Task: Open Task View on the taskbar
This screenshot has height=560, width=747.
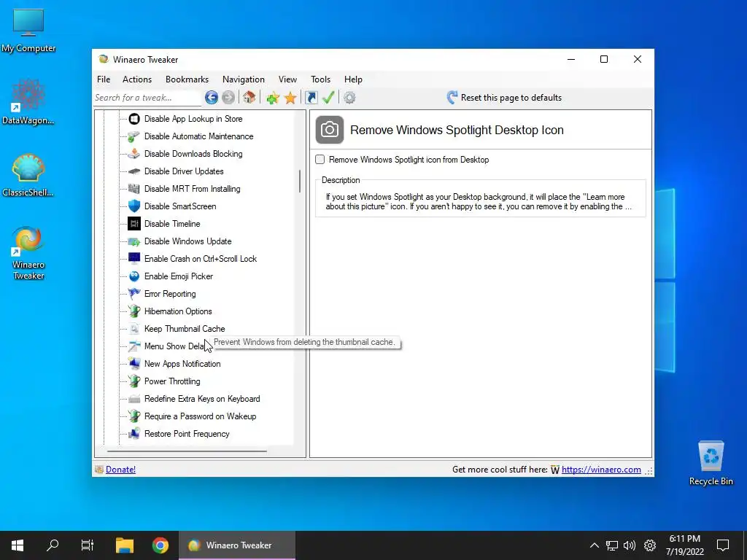Action: [88, 545]
